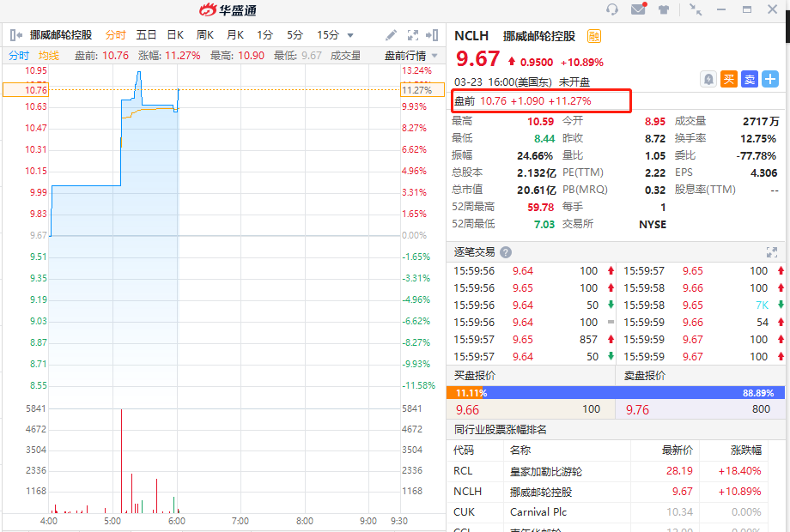Click the 换手率 value 12.75%
The image size is (790, 532).
(x=757, y=138)
